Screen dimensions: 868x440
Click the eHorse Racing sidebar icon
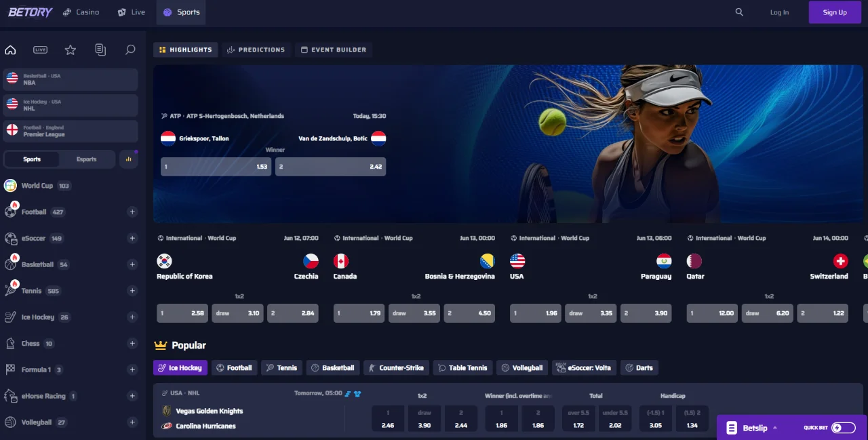coord(10,396)
